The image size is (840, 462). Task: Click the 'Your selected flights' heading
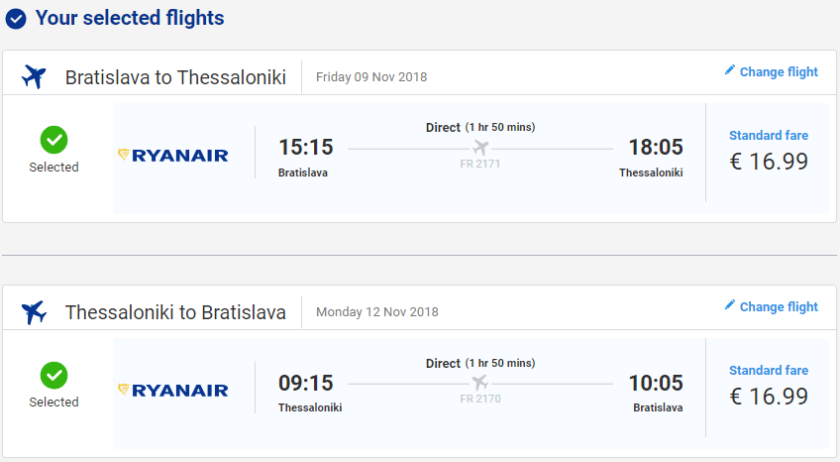[x=129, y=18]
